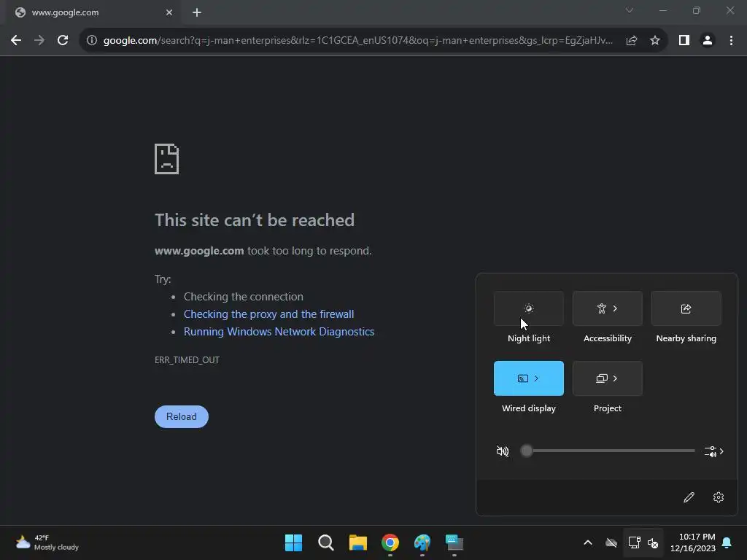This screenshot has width=747, height=560.
Task: Close the www.google.com tab
Action: pyautogui.click(x=169, y=12)
